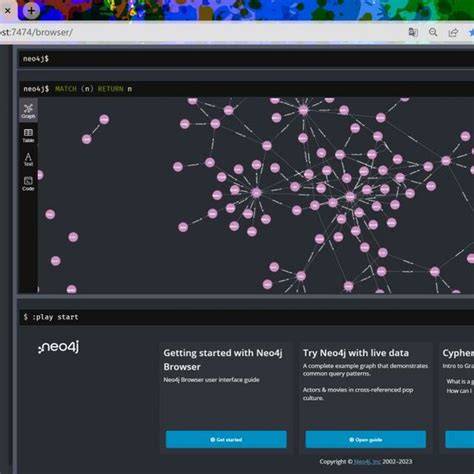Switch to Graph result view
The width and height of the screenshot is (474, 474).
click(28, 110)
